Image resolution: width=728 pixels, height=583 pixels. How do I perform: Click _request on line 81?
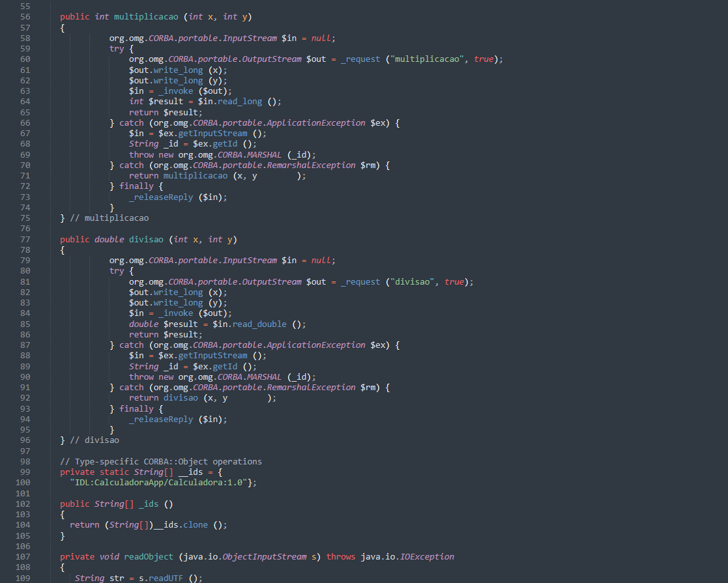click(360, 282)
